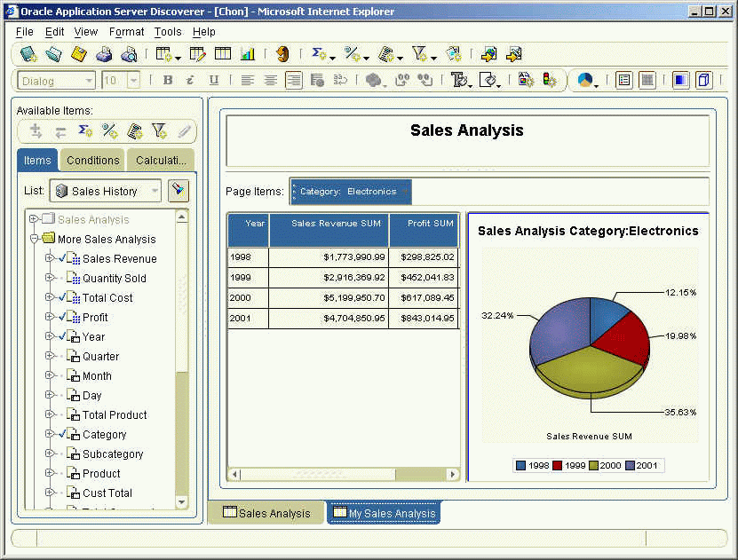This screenshot has height=560, width=738.
Task: Switch to the Conditions tab
Action: click(92, 161)
